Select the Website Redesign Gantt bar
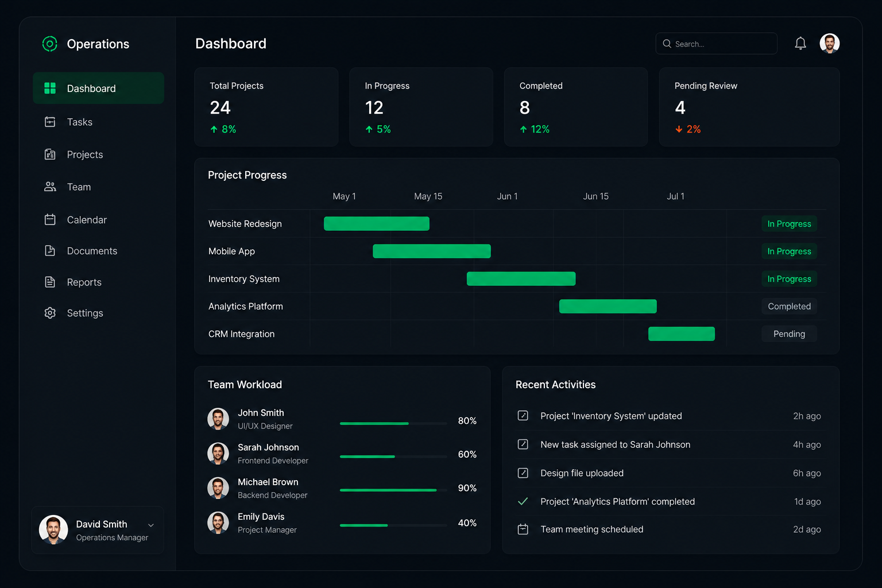 point(377,223)
